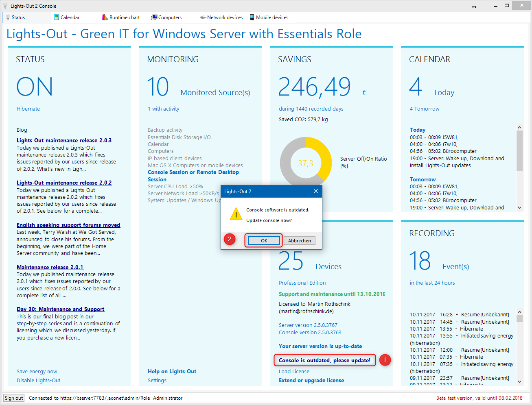Screen dimensions: 532x405
Task: Open Help on Lights-Out
Action: (x=172, y=371)
